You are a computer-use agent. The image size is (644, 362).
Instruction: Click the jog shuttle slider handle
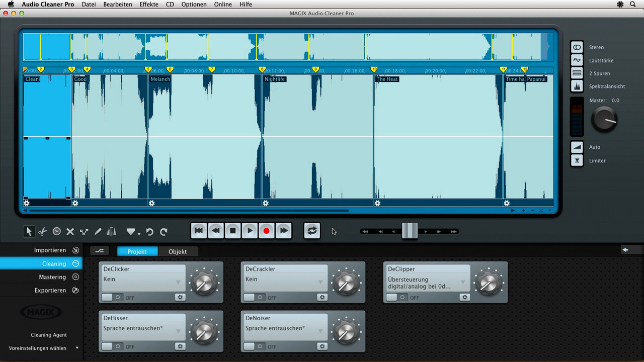[410, 231]
